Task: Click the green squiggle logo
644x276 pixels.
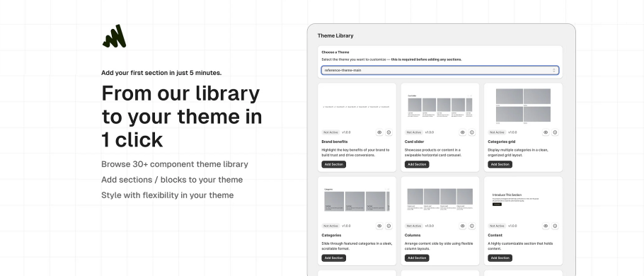Action: (x=114, y=36)
